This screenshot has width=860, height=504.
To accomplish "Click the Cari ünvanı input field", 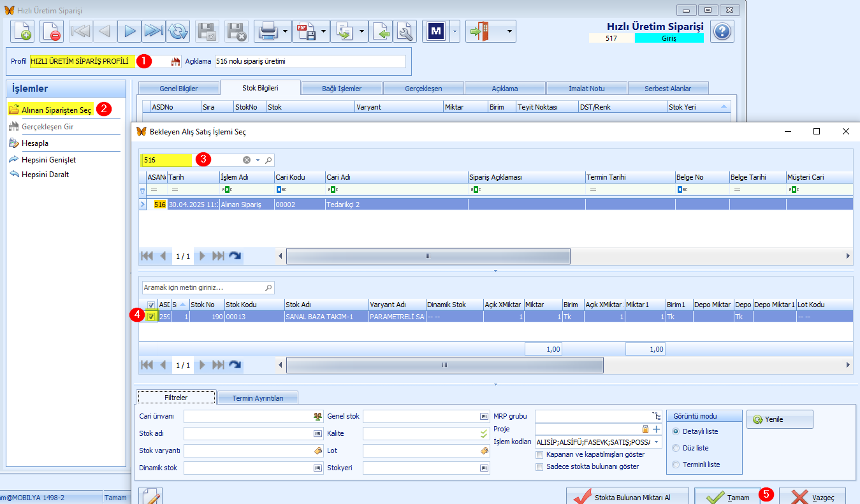I will (x=254, y=417).
